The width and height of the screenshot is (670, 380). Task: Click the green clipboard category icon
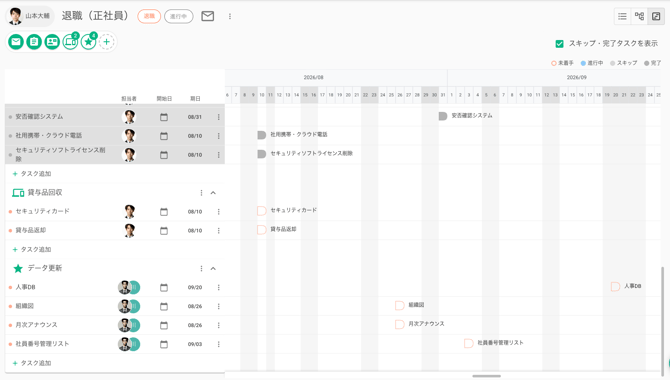34,42
